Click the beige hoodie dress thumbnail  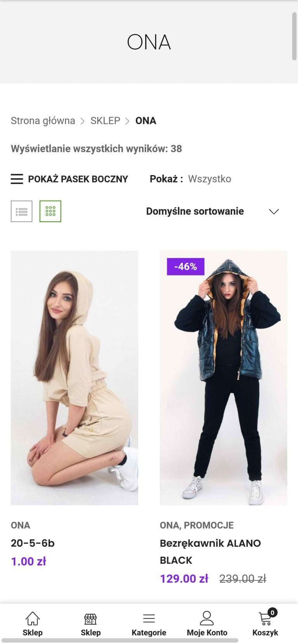coord(74,378)
